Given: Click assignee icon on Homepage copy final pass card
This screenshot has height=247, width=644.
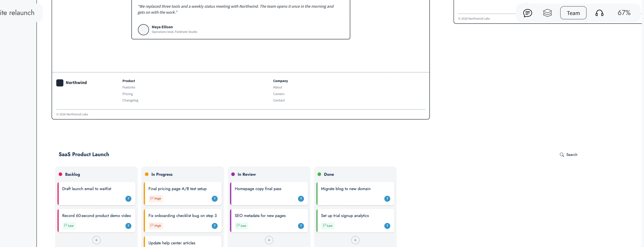Looking at the screenshot, I should (x=301, y=199).
